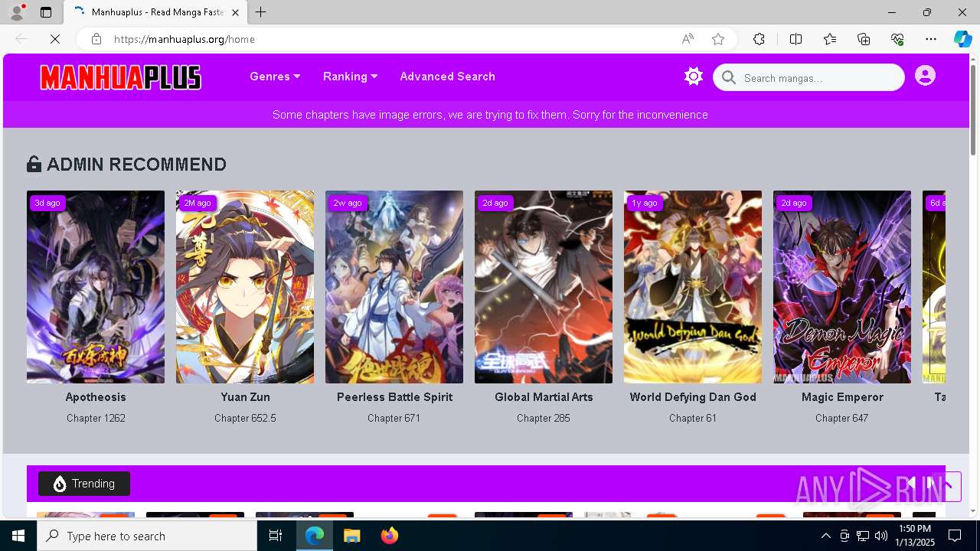Open World Defying Dan God cover
The height and width of the screenshot is (551, 980).
693,287
